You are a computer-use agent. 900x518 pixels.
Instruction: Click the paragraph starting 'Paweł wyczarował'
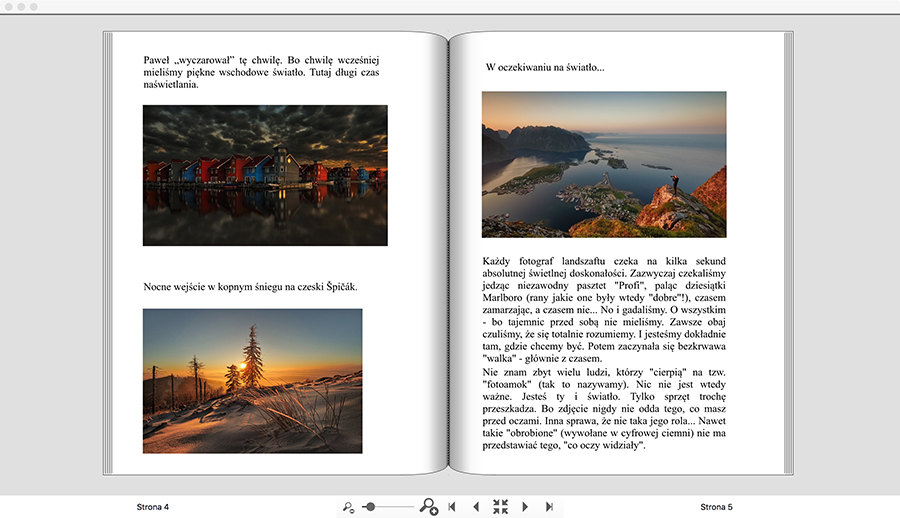(x=262, y=72)
